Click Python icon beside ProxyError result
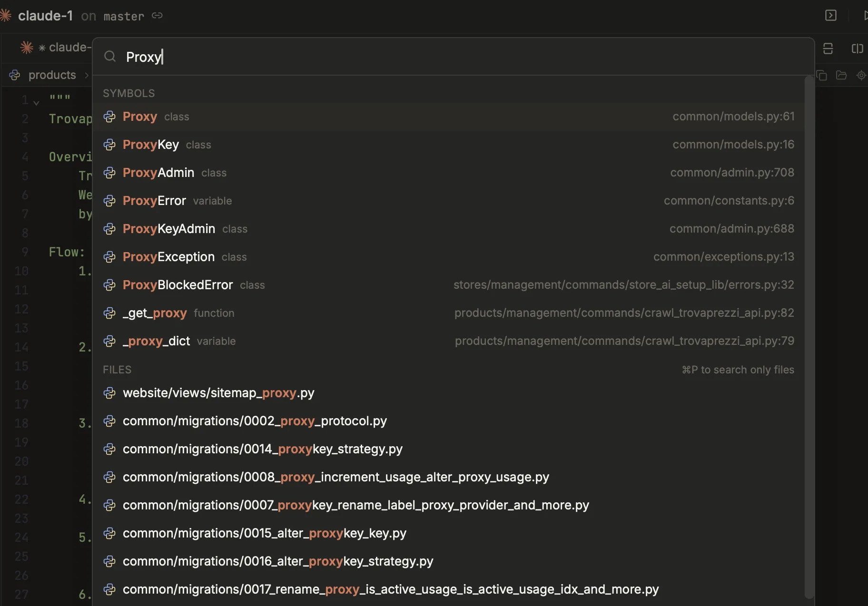The width and height of the screenshot is (868, 606). (x=109, y=201)
